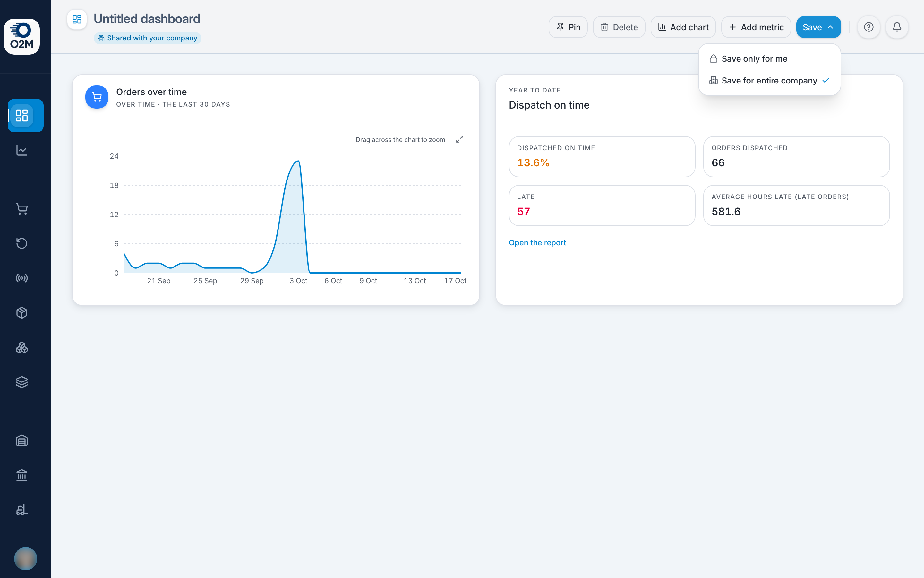The height and width of the screenshot is (578, 924).
Task: Open the single box product sidebar icon
Action: [22, 313]
